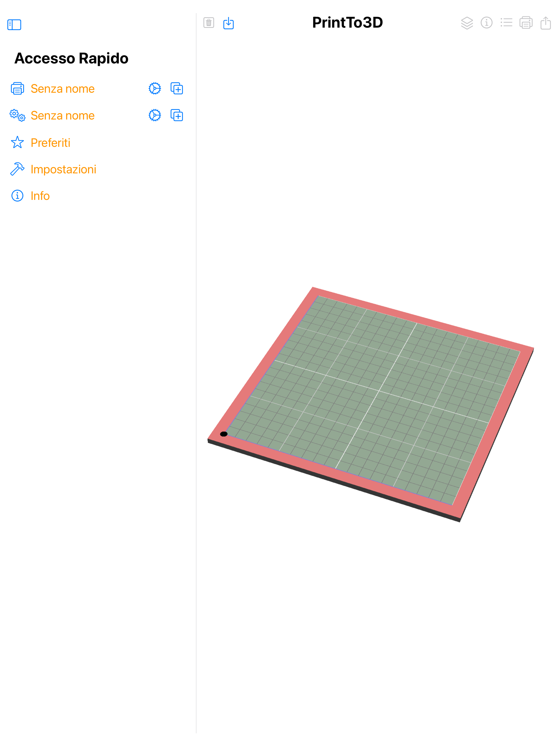This screenshot has width=560, height=747.
Task: Open the list view icon
Action: 506,23
